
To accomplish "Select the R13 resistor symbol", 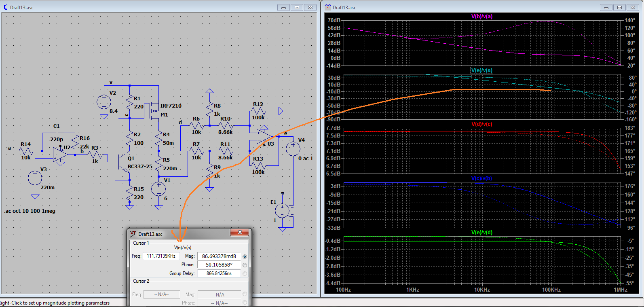I will point(258,165).
